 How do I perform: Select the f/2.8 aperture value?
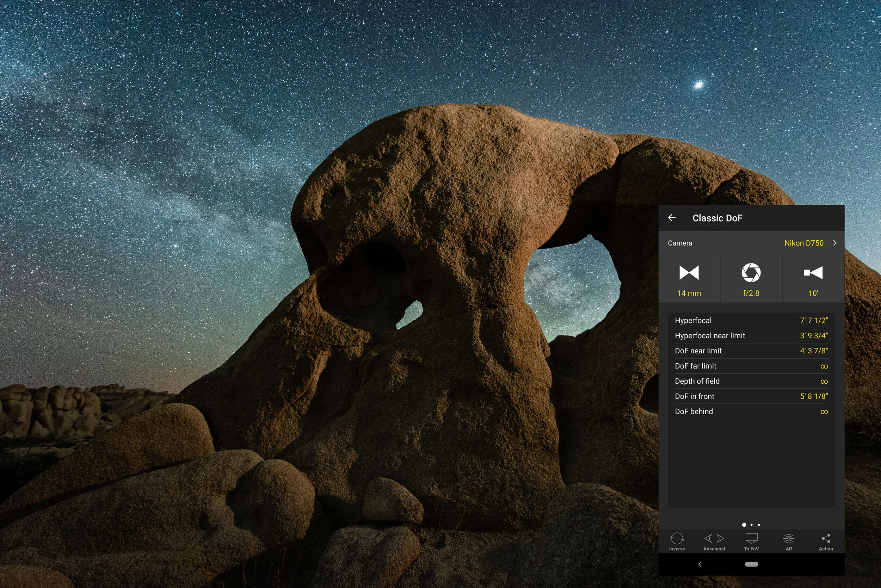(x=751, y=293)
